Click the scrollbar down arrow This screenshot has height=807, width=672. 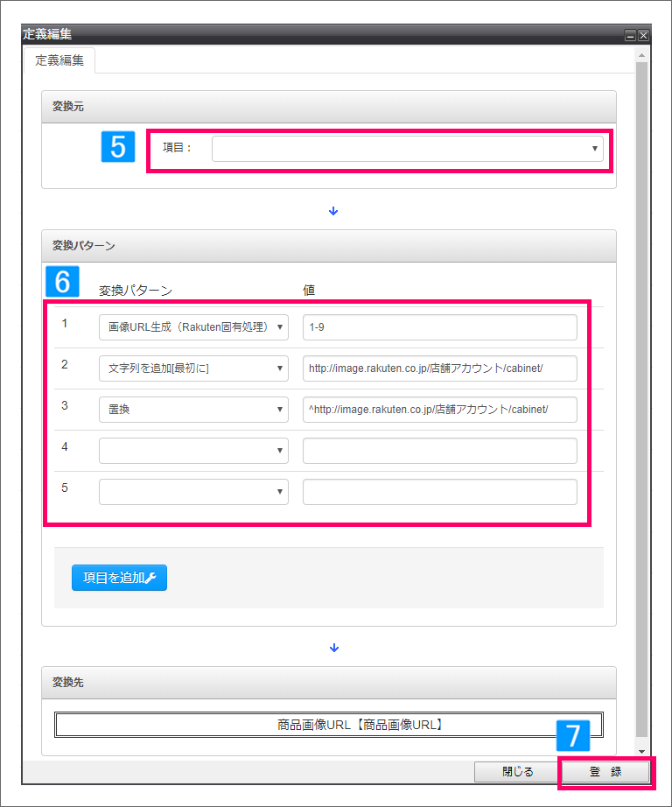[641, 751]
